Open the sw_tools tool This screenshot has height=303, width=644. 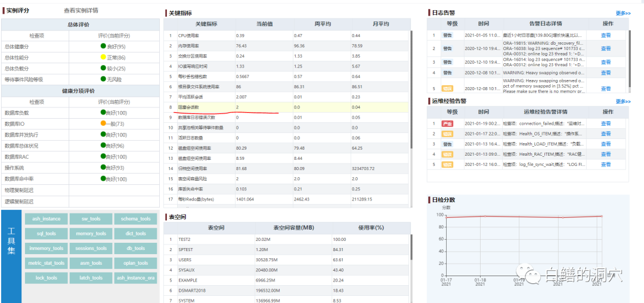click(x=91, y=219)
